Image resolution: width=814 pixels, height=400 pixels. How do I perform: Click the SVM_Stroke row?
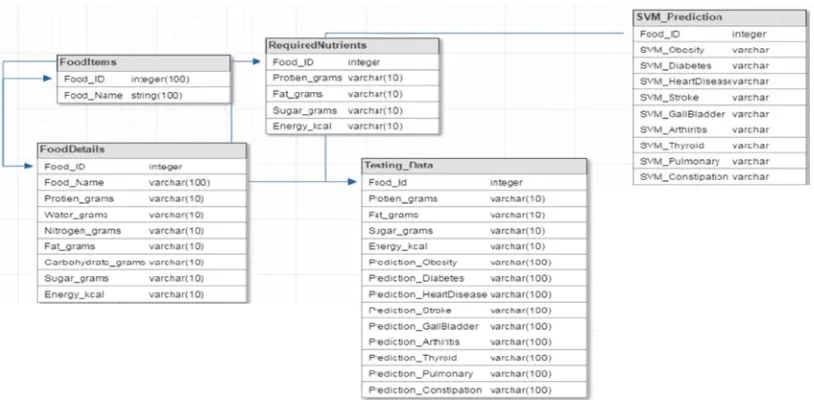[x=720, y=98]
